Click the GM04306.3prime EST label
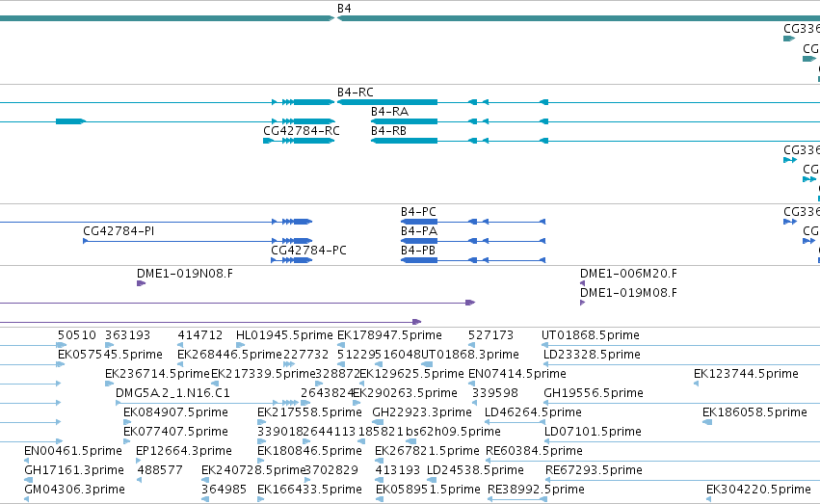Screen dimensions: 820x504 75,490
